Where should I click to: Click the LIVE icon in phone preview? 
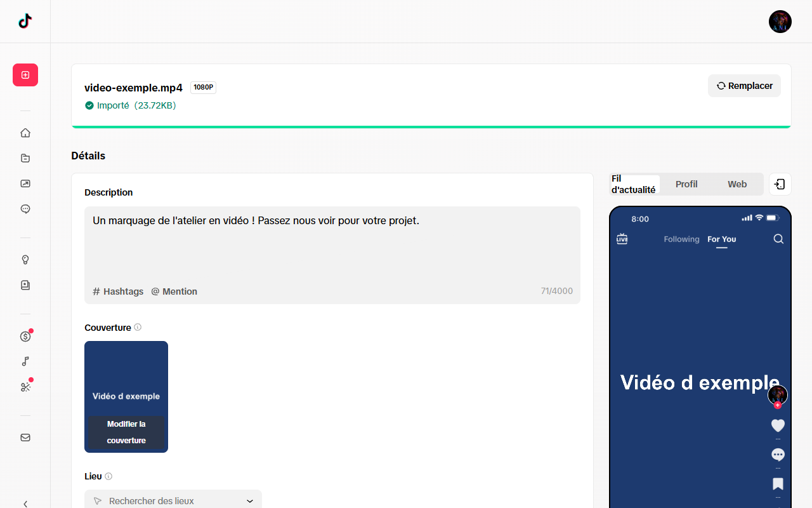pyautogui.click(x=622, y=239)
